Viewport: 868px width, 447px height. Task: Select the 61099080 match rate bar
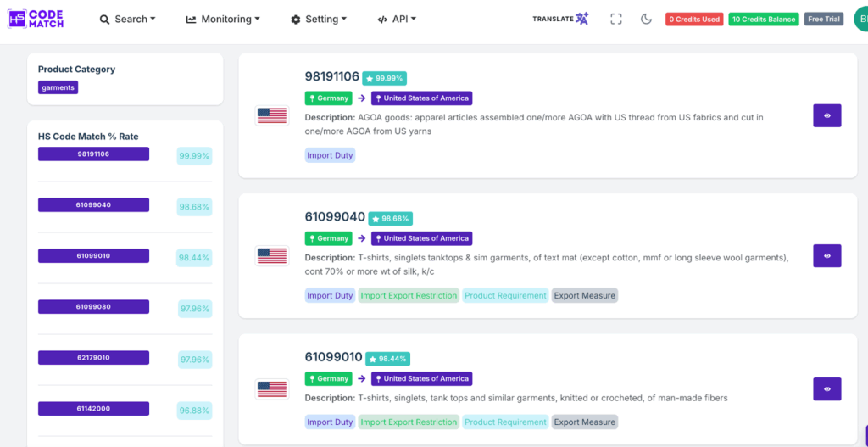(93, 306)
